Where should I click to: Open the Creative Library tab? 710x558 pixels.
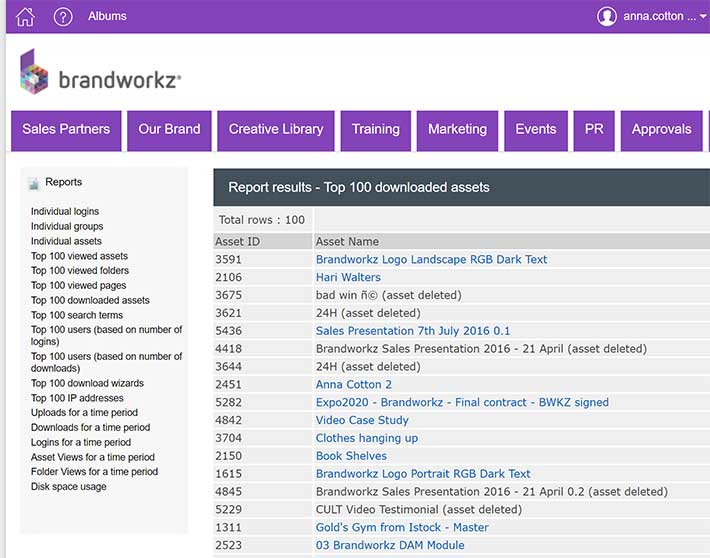[276, 130]
